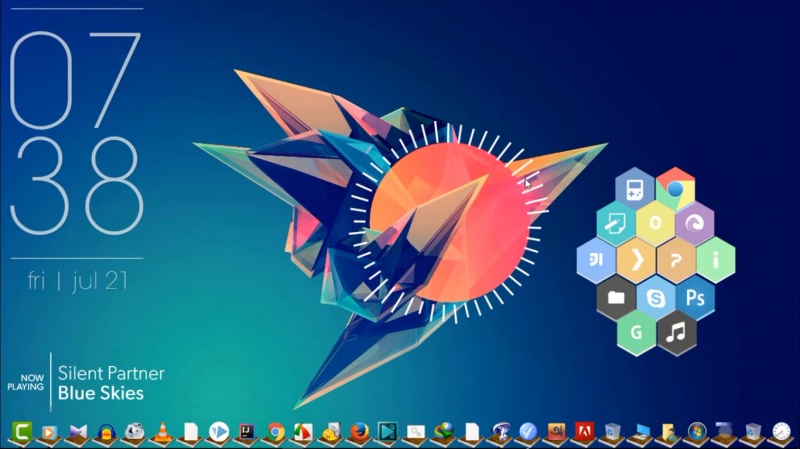Viewport: 800px width, 449px height.
Task: Click the Windows orb dock icon
Action: pos(697,432)
